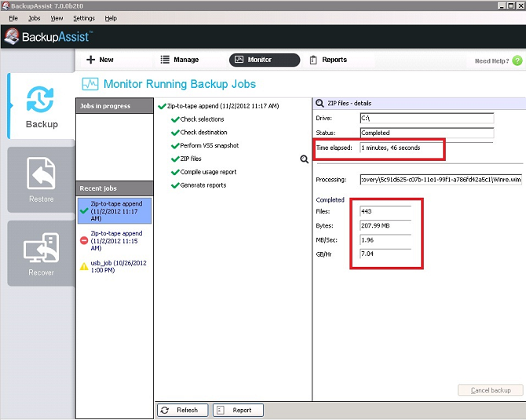
Task: Click the Drive field showing C:\
Action: pyautogui.click(x=427, y=118)
